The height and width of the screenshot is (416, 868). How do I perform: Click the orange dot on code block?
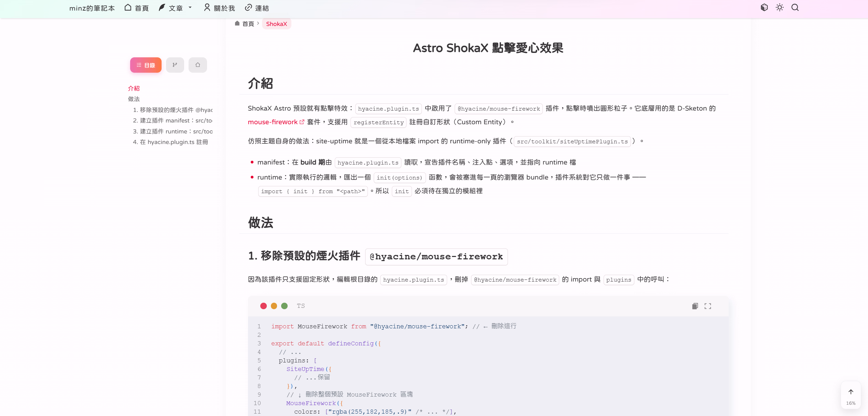pyautogui.click(x=274, y=306)
